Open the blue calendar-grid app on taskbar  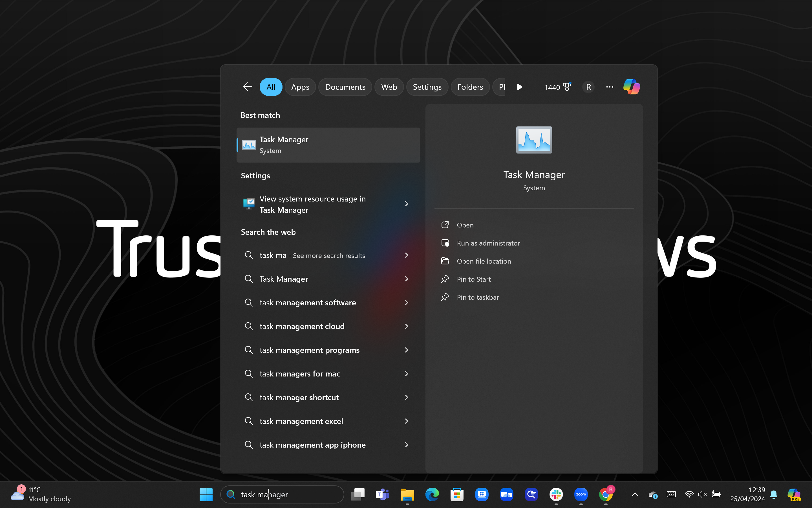pos(482,494)
